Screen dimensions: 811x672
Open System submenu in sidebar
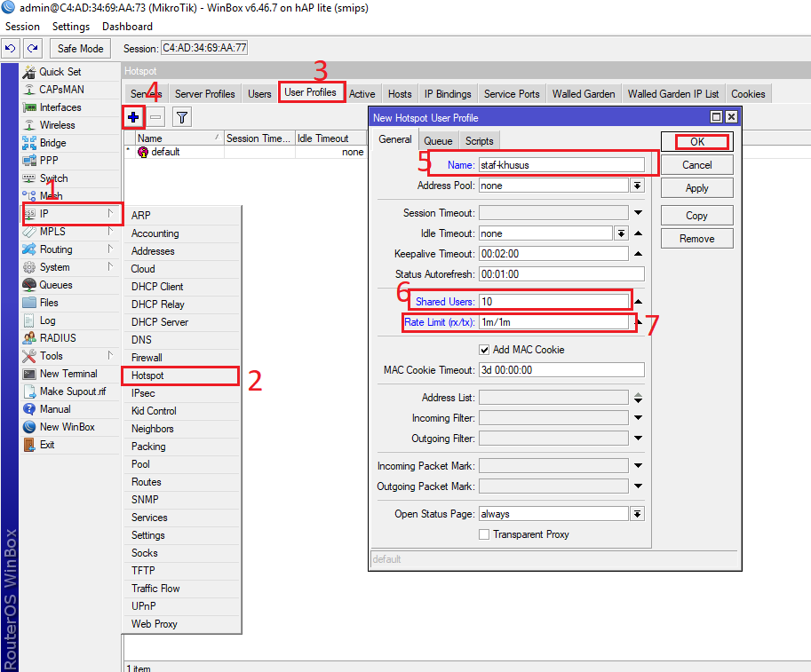(x=70, y=267)
